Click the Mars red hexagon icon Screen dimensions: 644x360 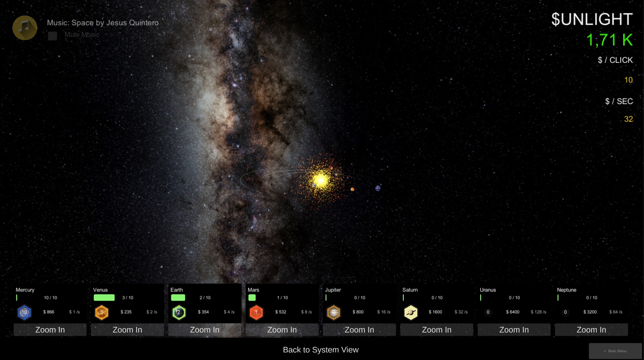(256, 312)
